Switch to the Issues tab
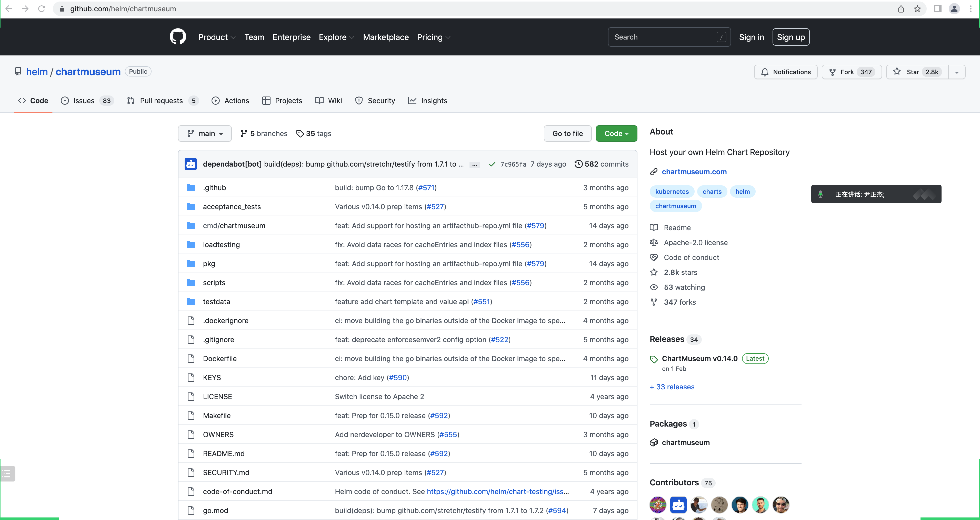The height and width of the screenshot is (520, 980). coord(84,101)
